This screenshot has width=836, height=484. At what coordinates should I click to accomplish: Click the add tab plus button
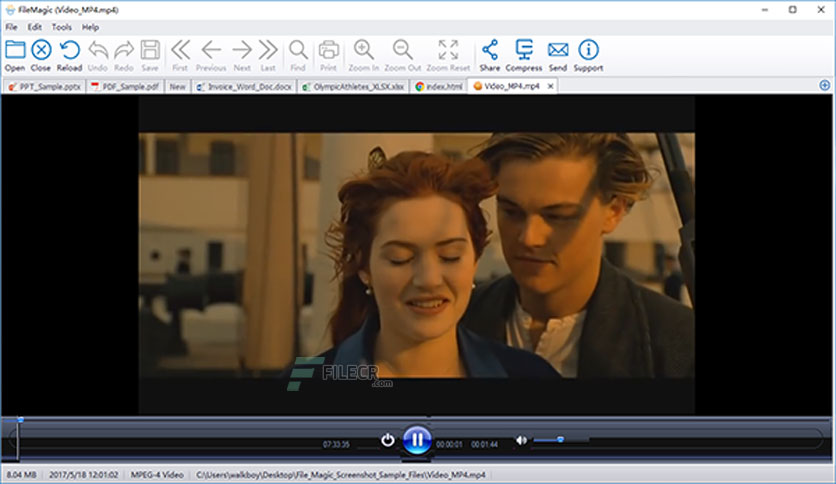[824, 85]
